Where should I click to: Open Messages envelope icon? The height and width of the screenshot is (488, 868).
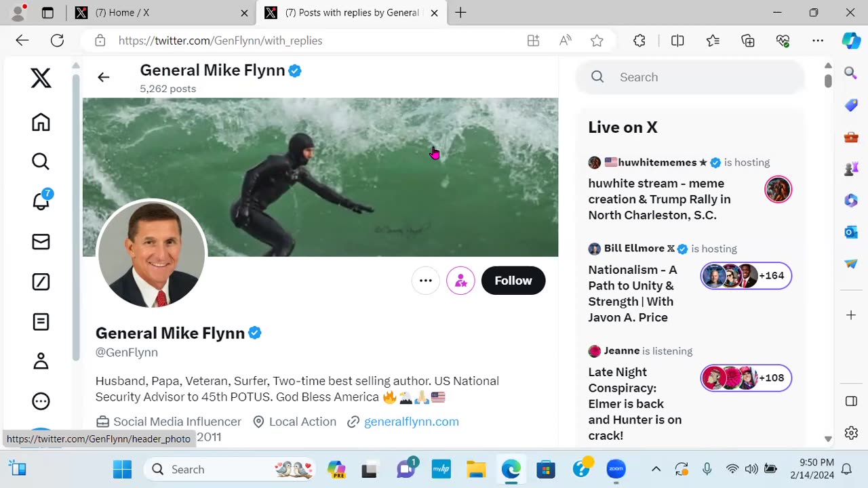pyautogui.click(x=41, y=242)
